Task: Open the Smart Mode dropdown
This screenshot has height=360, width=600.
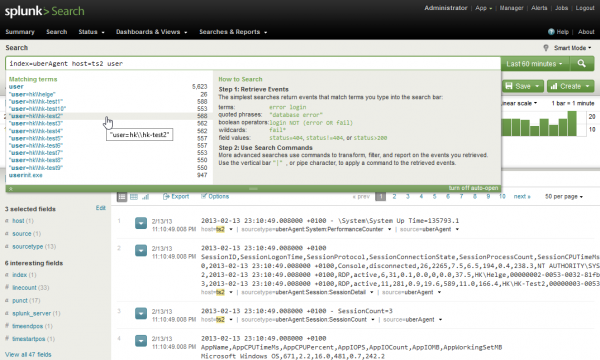Action: (x=572, y=48)
